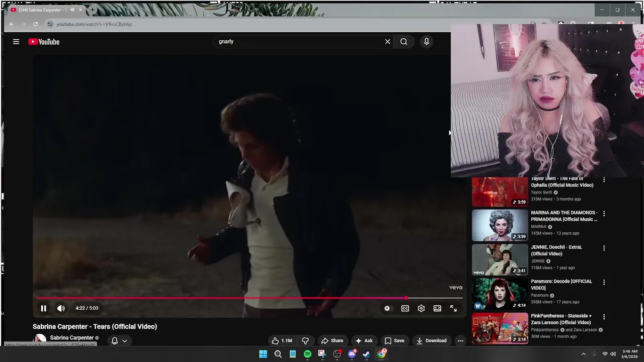Image resolution: width=644 pixels, height=362 pixels.
Task: Switch to Chrome in the taskbar
Action: (382, 354)
